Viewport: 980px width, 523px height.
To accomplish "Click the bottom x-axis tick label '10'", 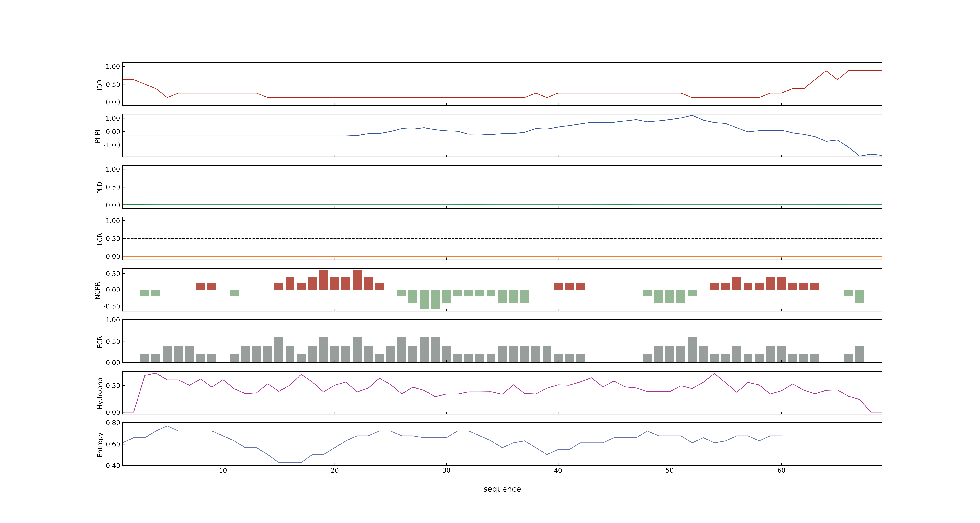I will (223, 470).
